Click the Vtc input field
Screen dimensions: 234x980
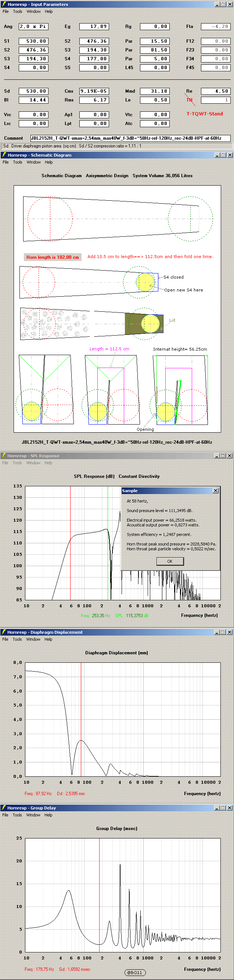coord(155,115)
